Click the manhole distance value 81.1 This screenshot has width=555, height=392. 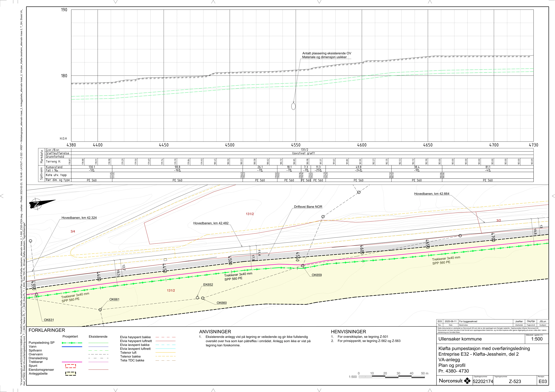point(488,167)
